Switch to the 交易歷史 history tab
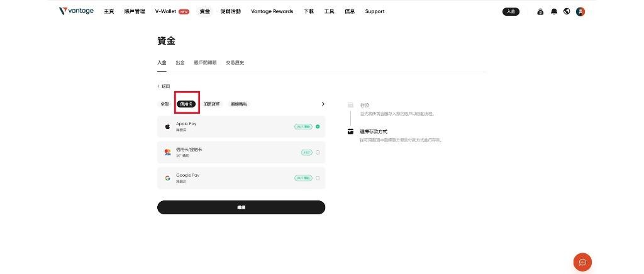The width and height of the screenshot is (644, 274). pyautogui.click(x=235, y=63)
